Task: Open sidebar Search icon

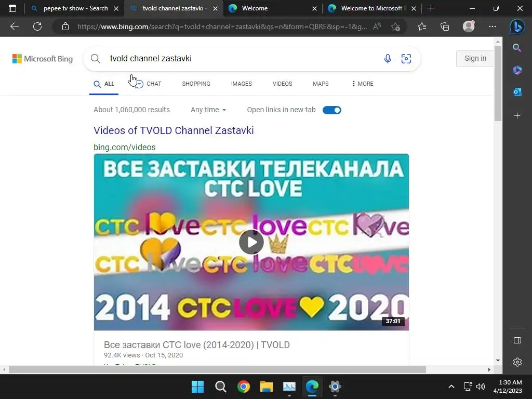Action: pos(517,48)
